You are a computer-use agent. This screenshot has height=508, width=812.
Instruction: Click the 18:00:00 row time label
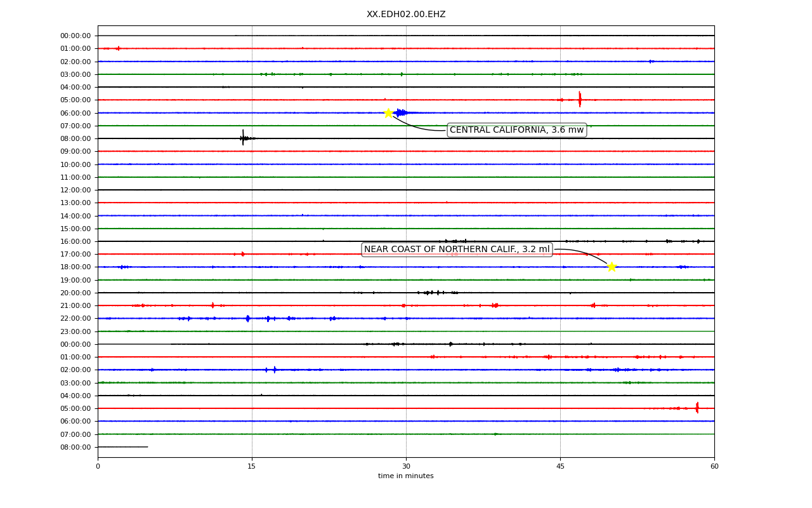coord(75,267)
